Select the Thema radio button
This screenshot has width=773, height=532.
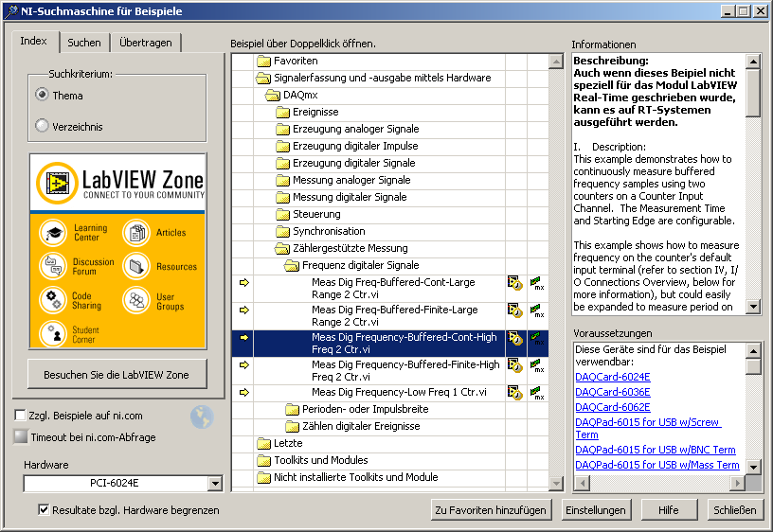coord(42,94)
